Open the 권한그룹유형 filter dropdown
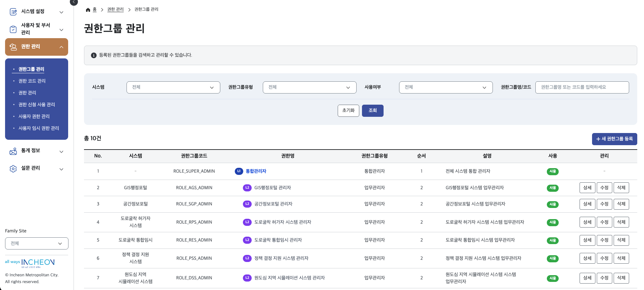The width and height of the screenshot is (644, 290). point(309,87)
